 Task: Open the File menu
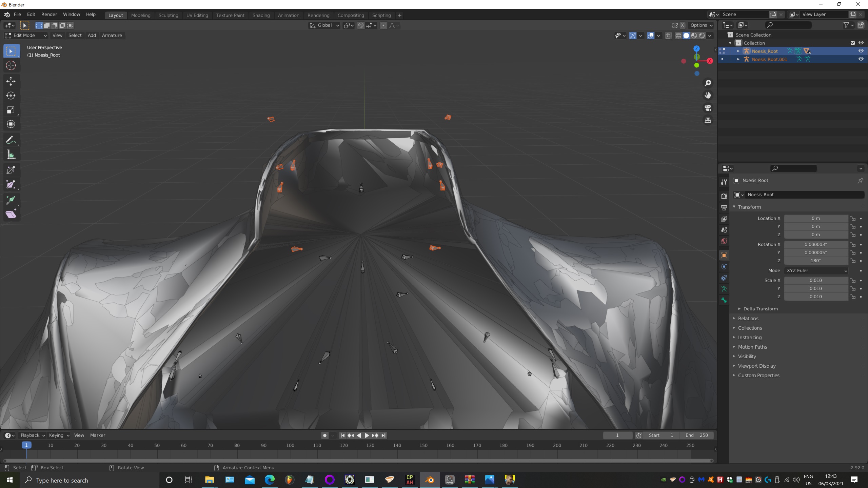(x=17, y=15)
